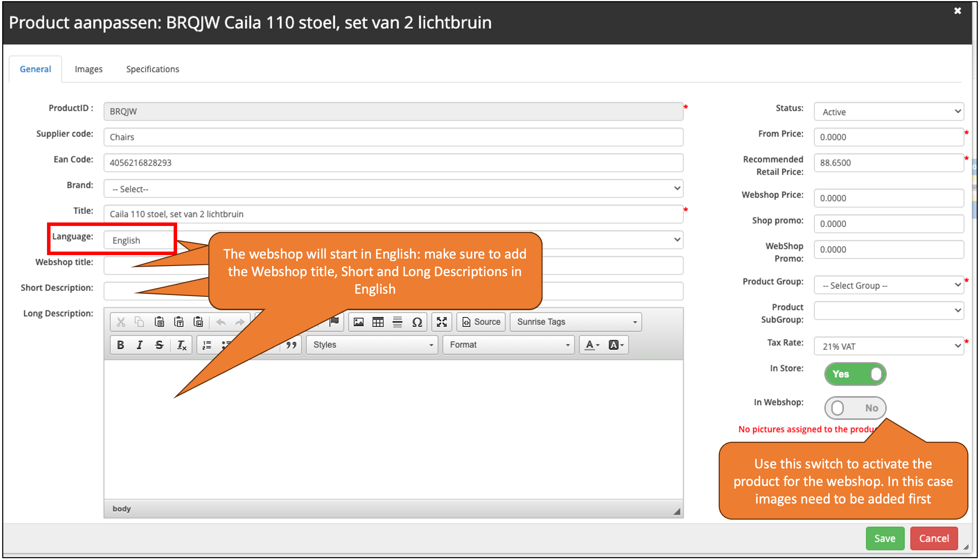This screenshot has height=560, width=980.
Task: Maximize the long description editor
Action: (x=441, y=322)
